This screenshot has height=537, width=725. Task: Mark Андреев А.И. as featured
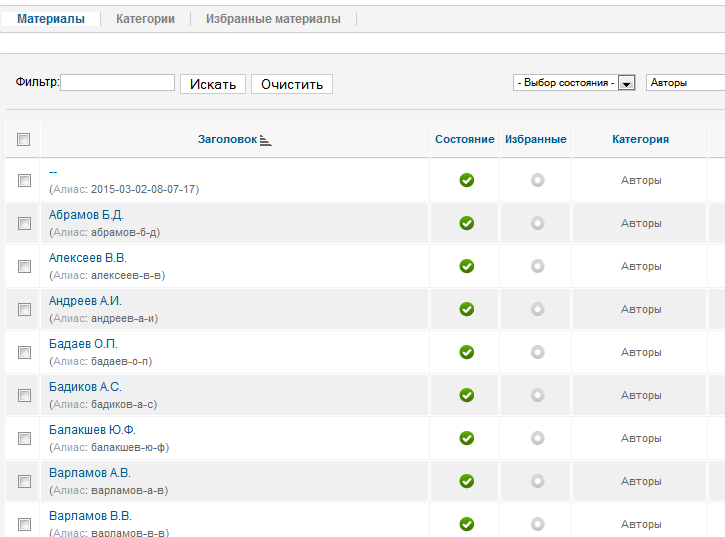(x=537, y=309)
